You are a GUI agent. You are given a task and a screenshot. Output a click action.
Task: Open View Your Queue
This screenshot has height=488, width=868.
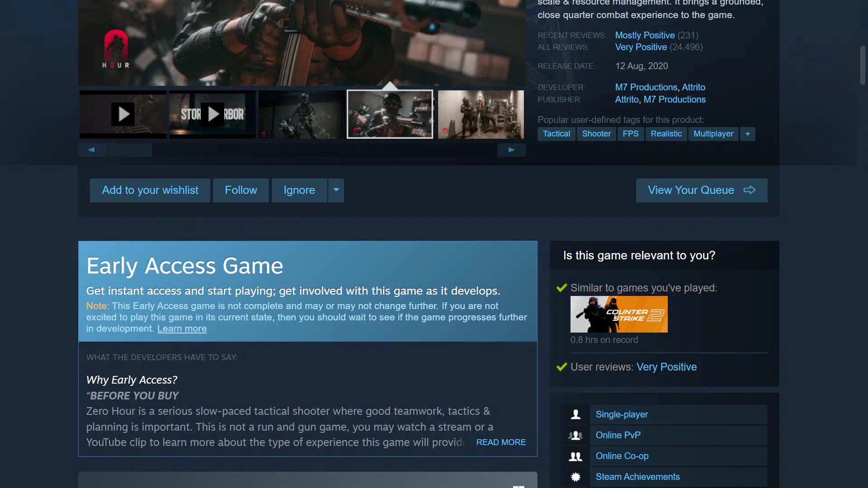click(x=702, y=190)
